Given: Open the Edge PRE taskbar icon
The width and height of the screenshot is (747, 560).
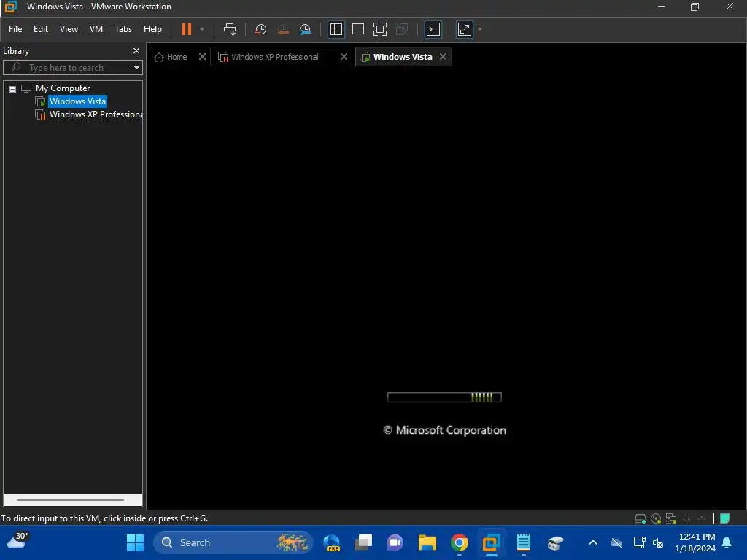Looking at the screenshot, I should [332, 542].
